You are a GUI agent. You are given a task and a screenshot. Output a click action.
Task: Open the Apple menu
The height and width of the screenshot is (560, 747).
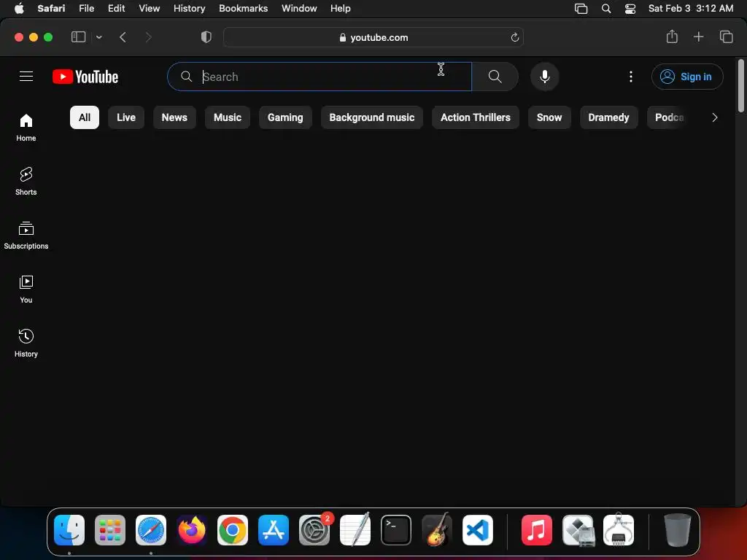[19, 9]
